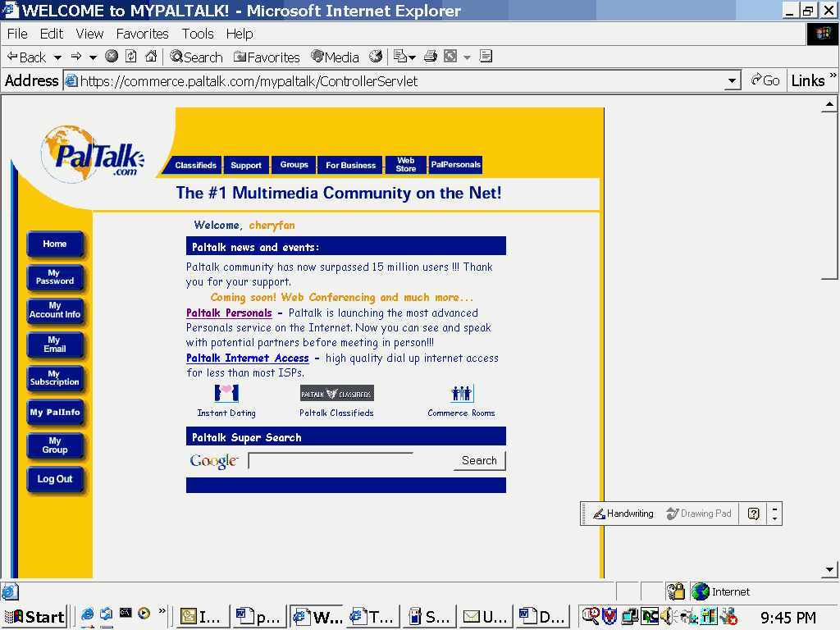Click the vertical scrollbar down arrow
This screenshot has width=840, height=630.
pos(829,569)
